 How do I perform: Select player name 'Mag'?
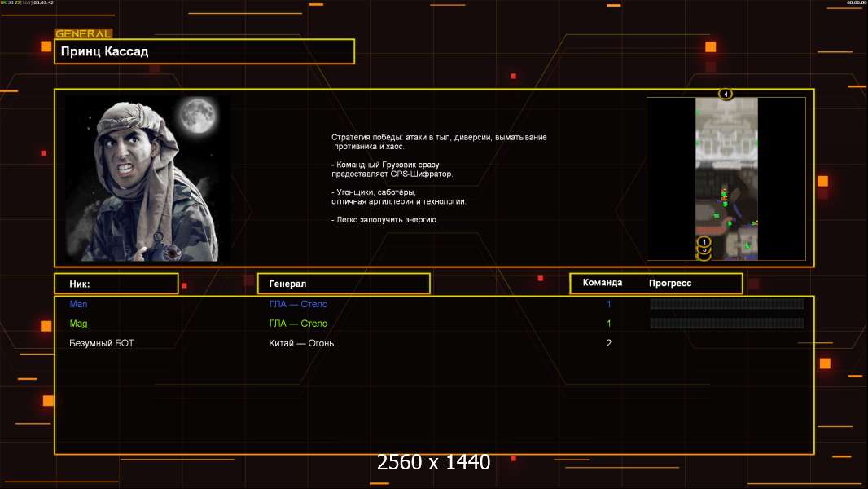pos(78,324)
